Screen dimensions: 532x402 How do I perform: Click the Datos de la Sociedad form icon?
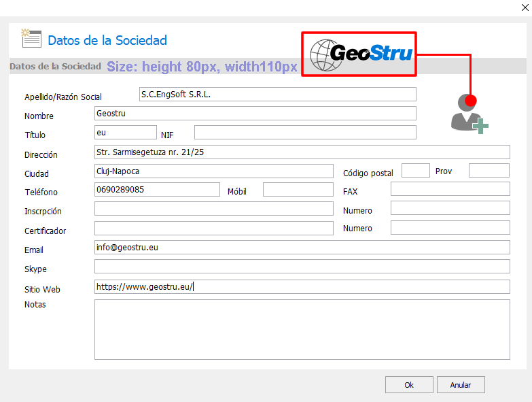coord(31,38)
